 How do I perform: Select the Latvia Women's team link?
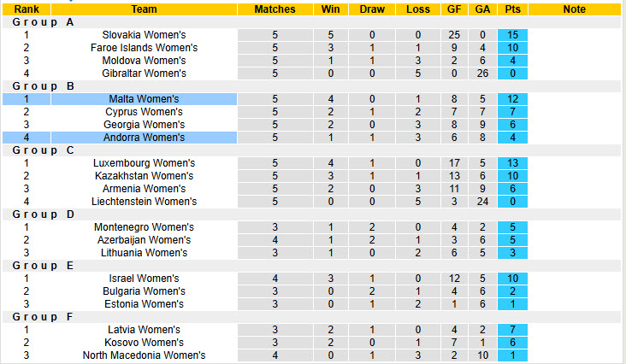pos(145,330)
